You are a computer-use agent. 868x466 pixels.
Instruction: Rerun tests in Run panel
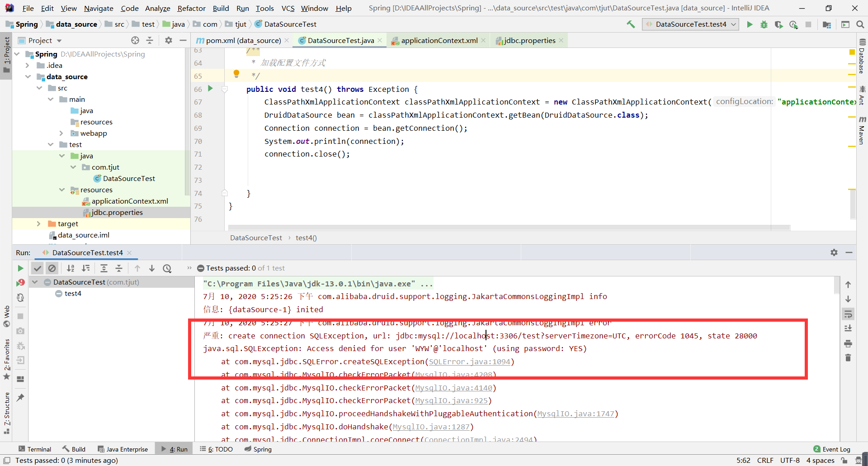click(20, 268)
